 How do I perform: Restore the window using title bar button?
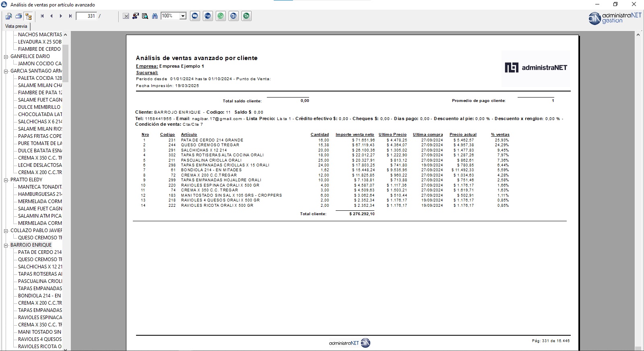(x=615, y=4)
